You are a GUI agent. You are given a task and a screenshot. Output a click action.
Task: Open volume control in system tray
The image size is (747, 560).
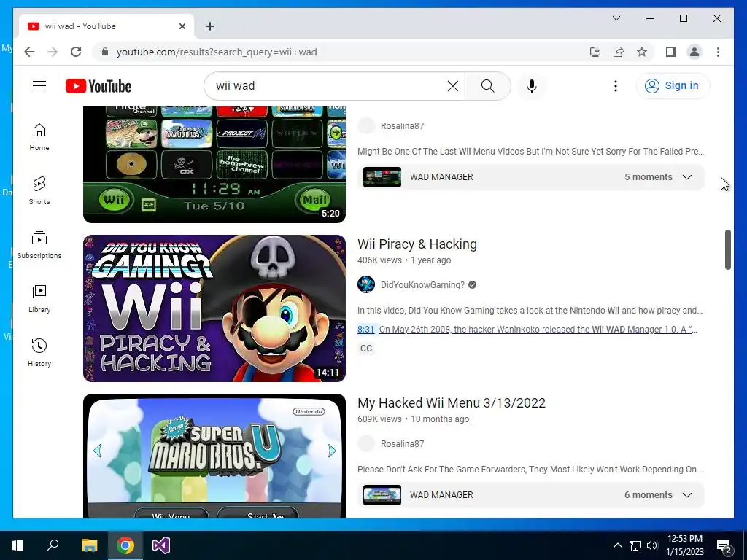click(x=652, y=545)
